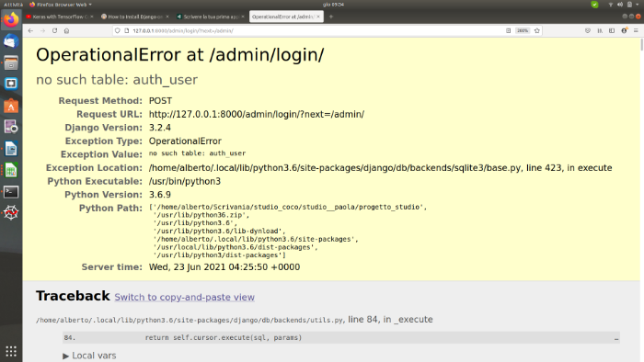Click the Python Version value 3.6.9
The height and width of the screenshot is (362, 644).
pos(160,195)
